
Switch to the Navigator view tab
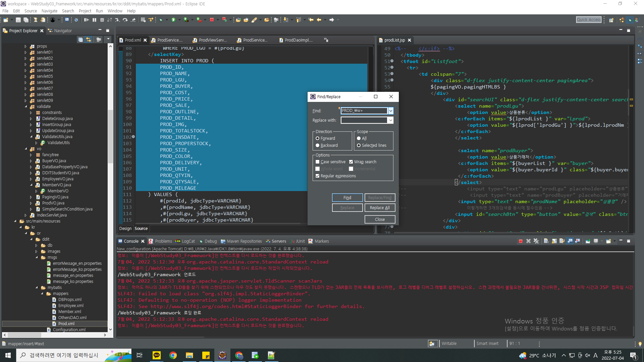click(x=60, y=31)
